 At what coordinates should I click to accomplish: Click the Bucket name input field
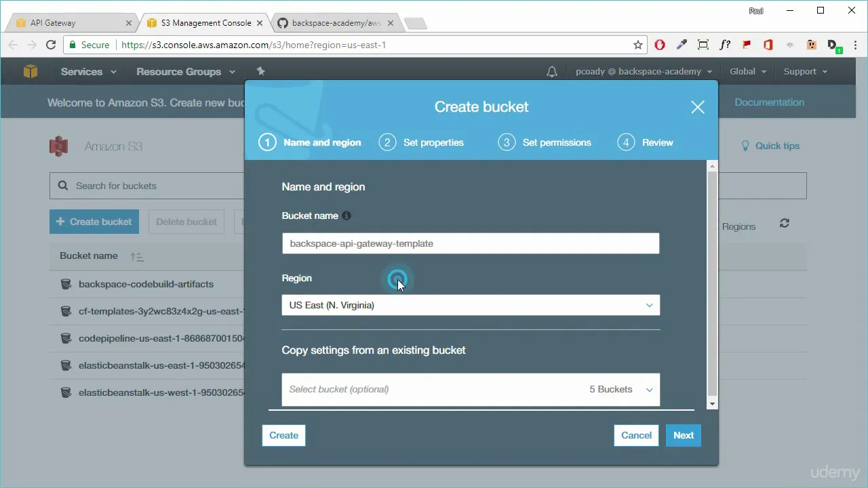click(x=471, y=243)
